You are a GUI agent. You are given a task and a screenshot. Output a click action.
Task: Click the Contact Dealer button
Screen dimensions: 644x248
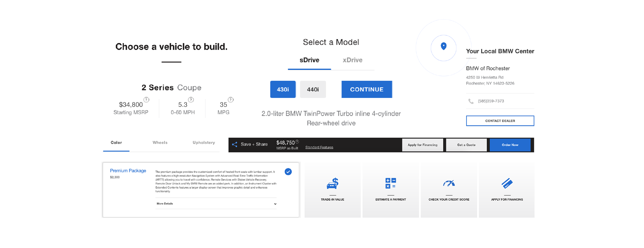coord(500,121)
